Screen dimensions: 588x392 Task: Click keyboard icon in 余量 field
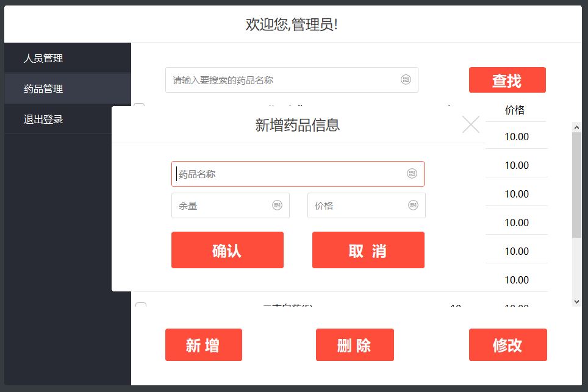[277, 205]
